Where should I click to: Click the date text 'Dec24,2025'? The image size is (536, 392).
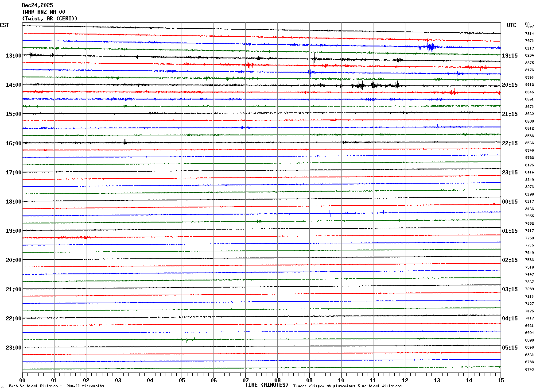[x=37, y=5]
